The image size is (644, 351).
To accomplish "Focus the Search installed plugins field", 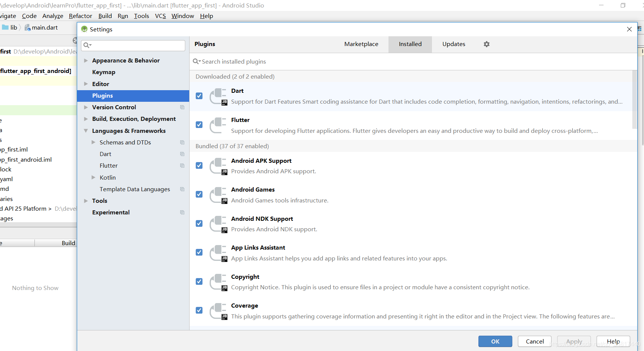I will pos(413,61).
